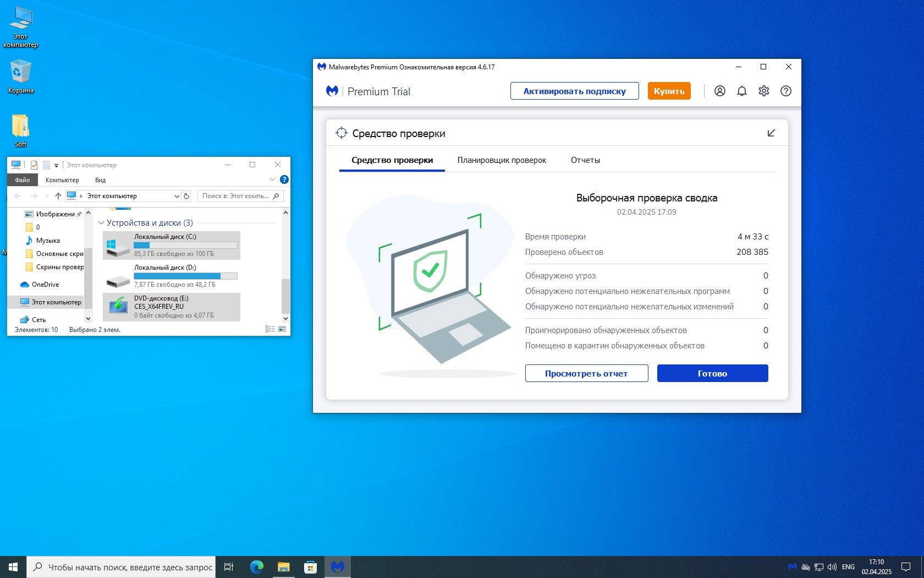The width and height of the screenshot is (924, 578).
Task: Open the Explorer address bar history dropdown
Action: 177,196
